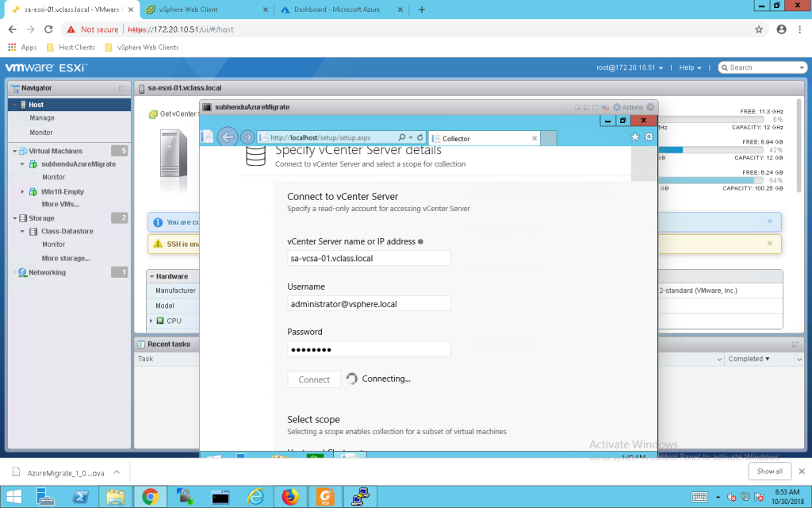Viewport: 812px width, 508px height.
Task: Open Networking in the Navigator
Action: [x=47, y=272]
